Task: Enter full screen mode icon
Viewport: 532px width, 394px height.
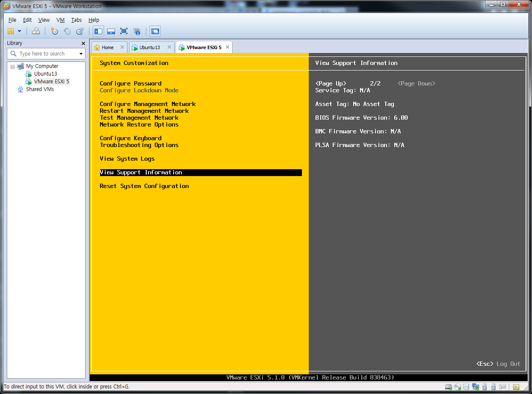Action: tap(124, 31)
